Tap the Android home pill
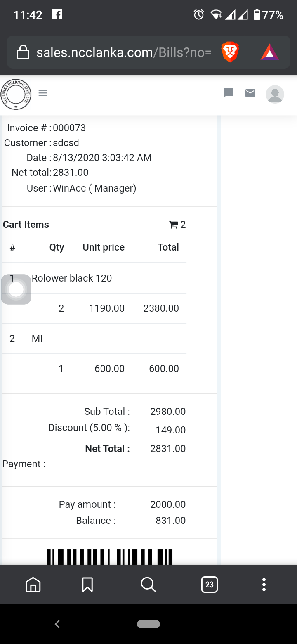Image resolution: width=297 pixels, height=644 pixels. [148, 624]
